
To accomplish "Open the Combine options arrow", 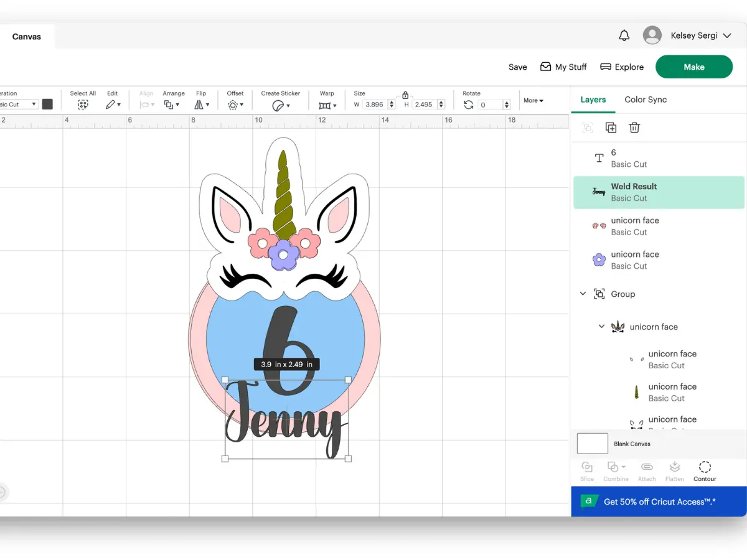I will 624,467.
